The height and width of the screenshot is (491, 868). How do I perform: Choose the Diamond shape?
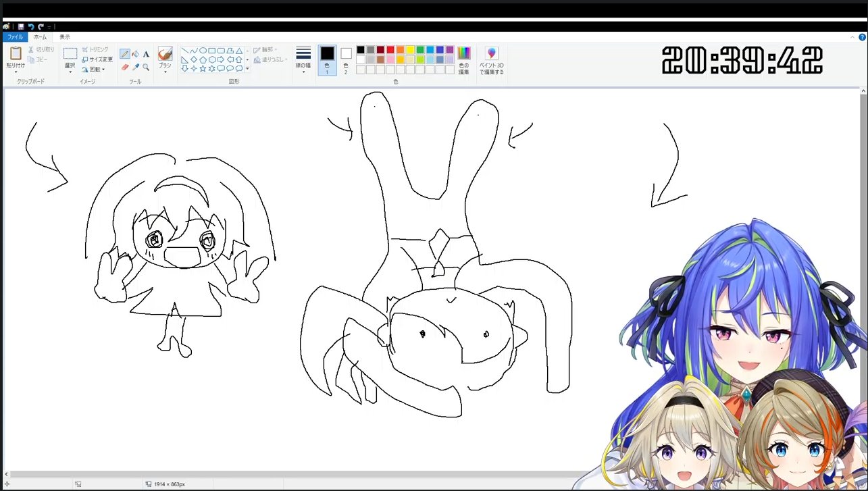point(194,59)
